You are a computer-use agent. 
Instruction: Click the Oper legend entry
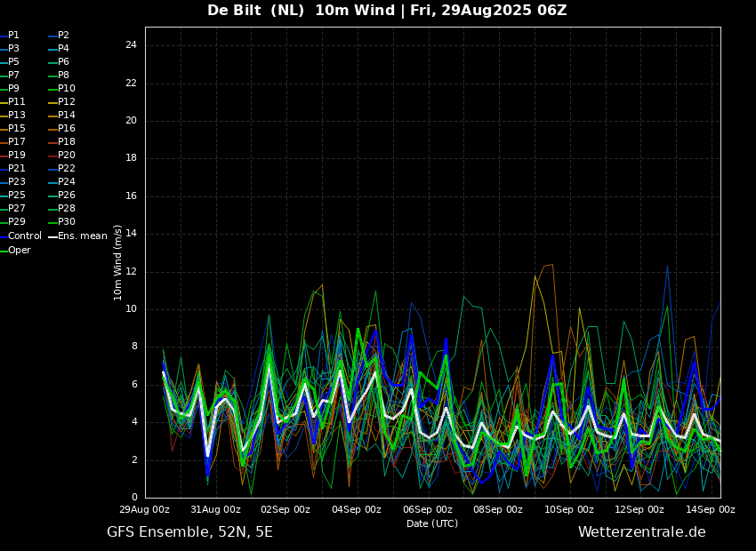pyautogui.click(x=15, y=250)
